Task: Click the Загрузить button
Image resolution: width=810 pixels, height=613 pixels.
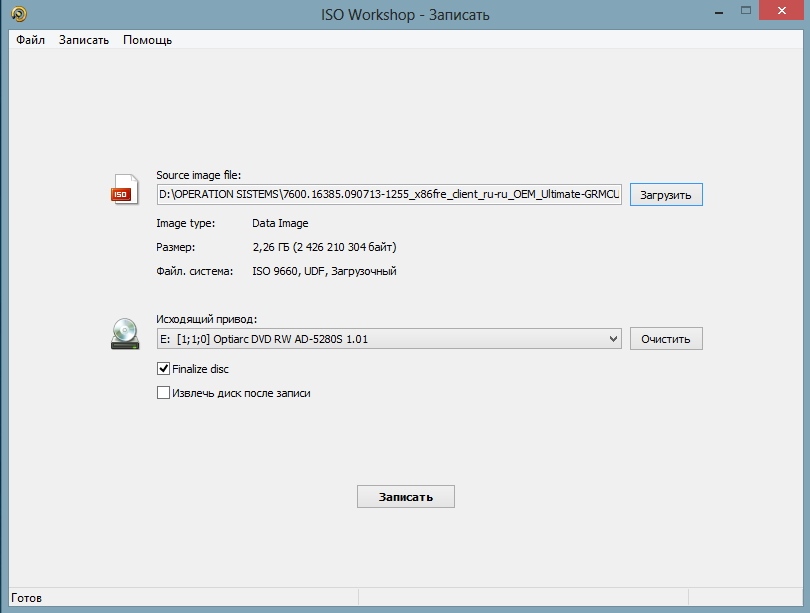Action: pos(666,195)
